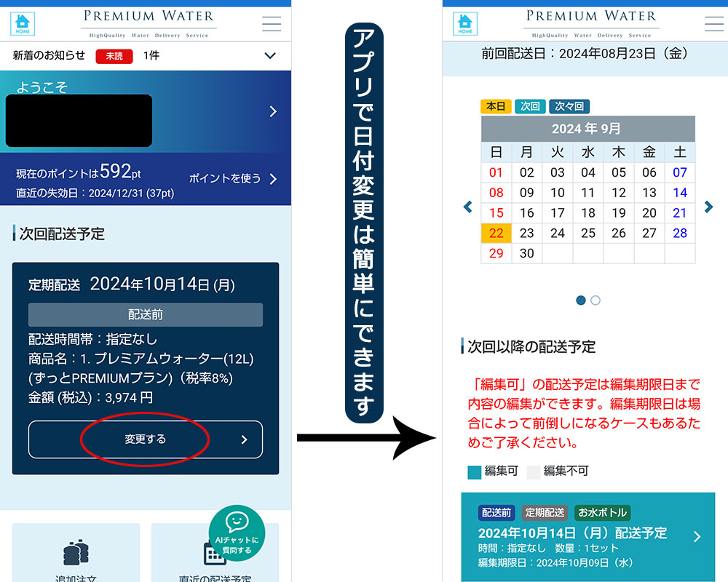Open HOME icon on right phone screen
This screenshot has width=728, height=582.
(x=464, y=24)
